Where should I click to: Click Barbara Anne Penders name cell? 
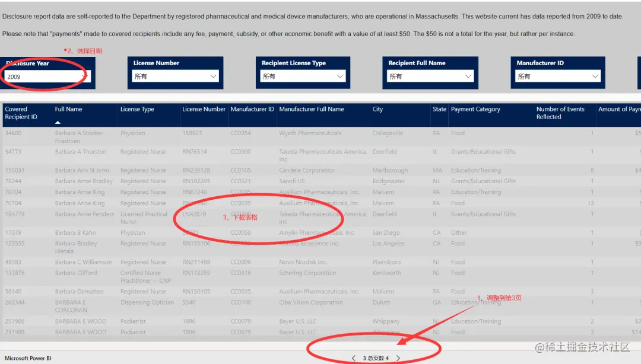coord(84,214)
